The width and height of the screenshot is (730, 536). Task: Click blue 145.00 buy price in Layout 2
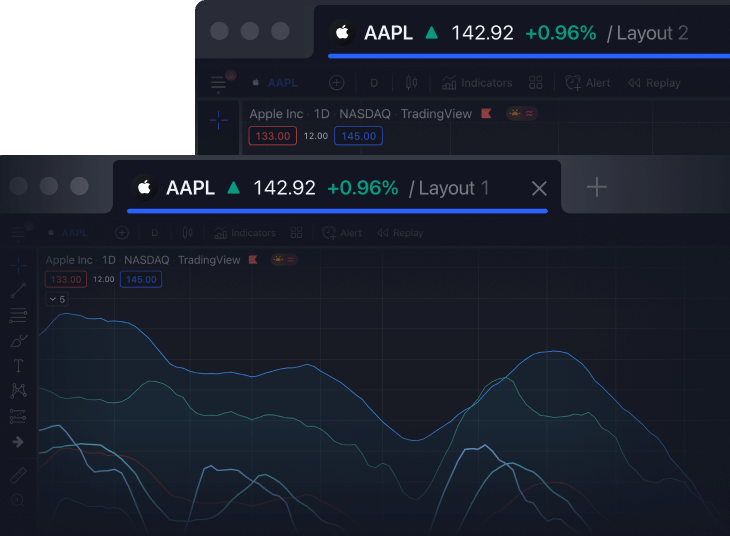(x=358, y=136)
